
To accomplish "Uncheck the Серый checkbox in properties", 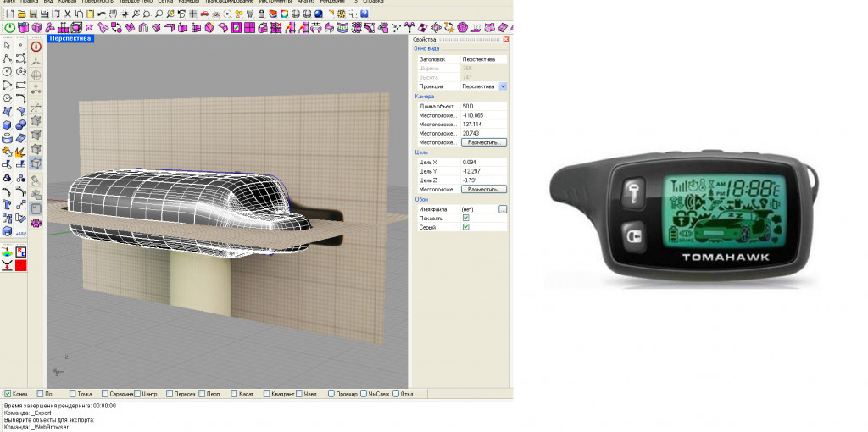I will [465, 227].
